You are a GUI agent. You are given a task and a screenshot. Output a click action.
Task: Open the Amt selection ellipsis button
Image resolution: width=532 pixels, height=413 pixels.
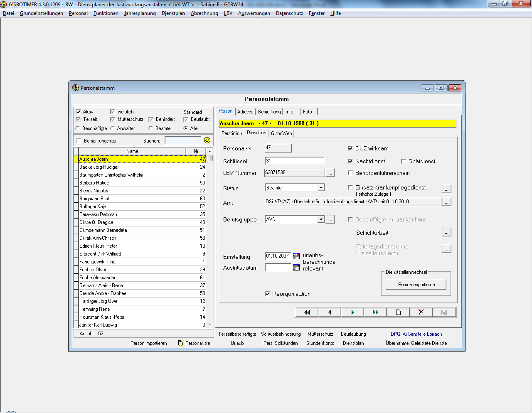point(446,202)
